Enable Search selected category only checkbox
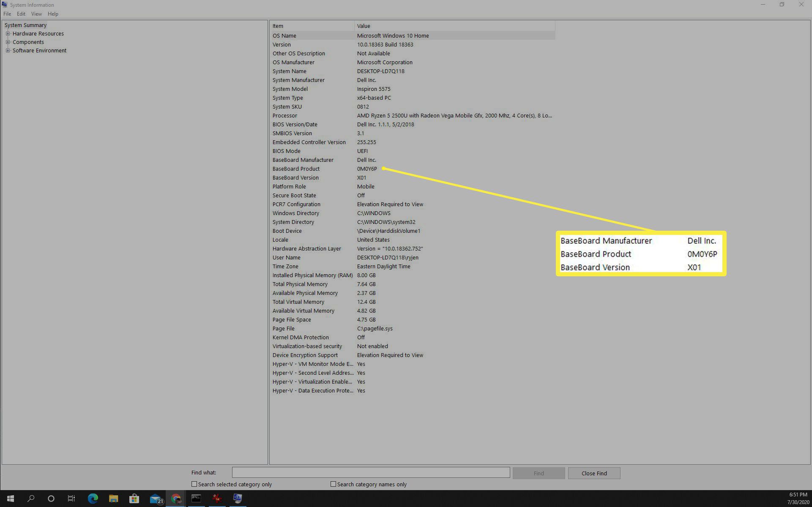This screenshot has height=507, width=812. tap(194, 484)
